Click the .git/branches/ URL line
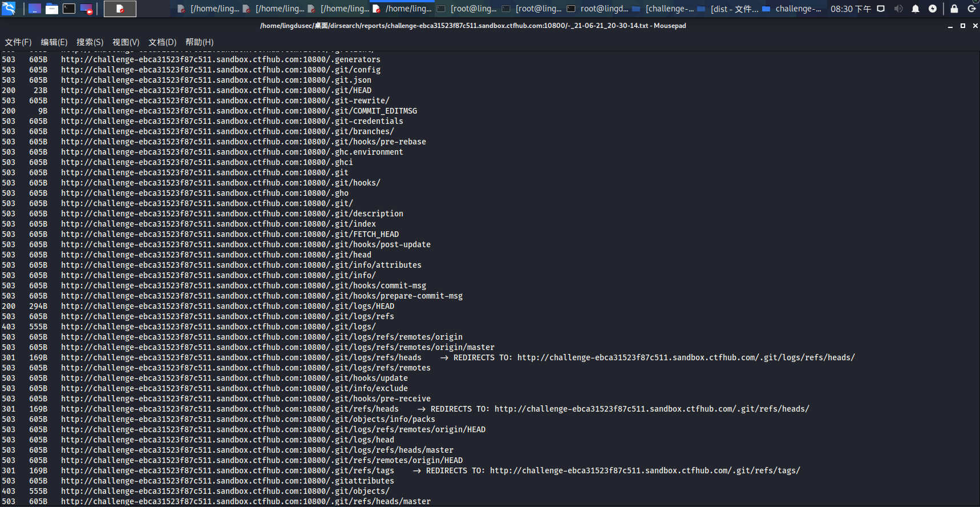This screenshot has height=507, width=980. 228,131
